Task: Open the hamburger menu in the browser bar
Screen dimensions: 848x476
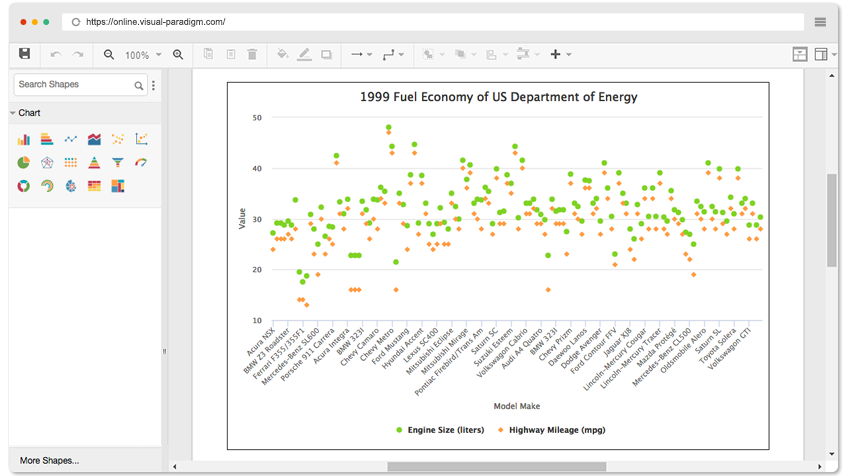Action: (820, 22)
